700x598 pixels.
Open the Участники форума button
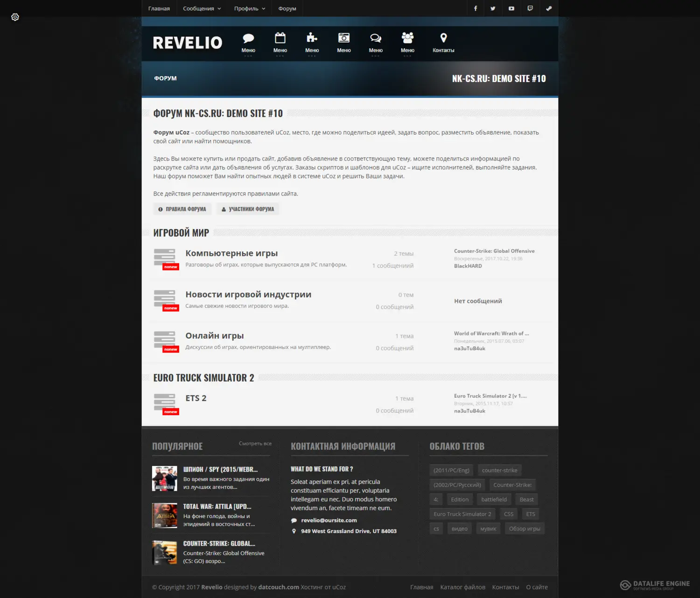[248, 209]
